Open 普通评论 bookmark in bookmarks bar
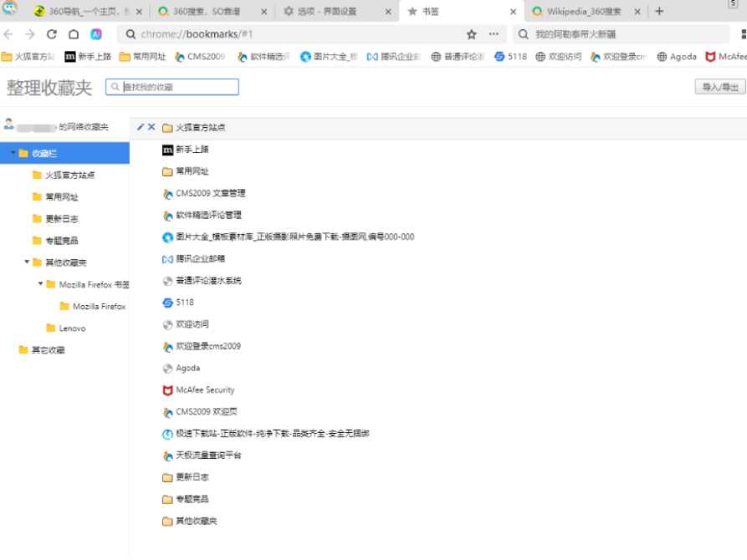The height and width of the screenshot is (560, 747). pyautogui.click(x=458, y=57)
